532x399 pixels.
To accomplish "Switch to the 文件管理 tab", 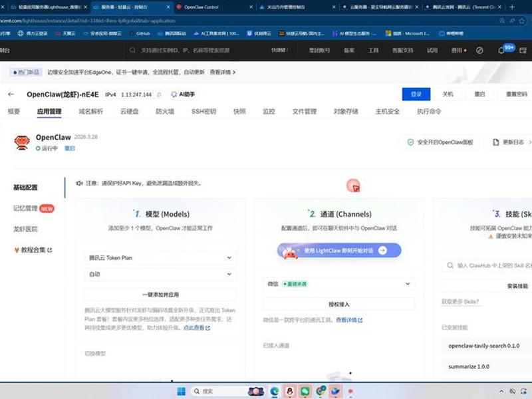I will (x=305, y=111).
